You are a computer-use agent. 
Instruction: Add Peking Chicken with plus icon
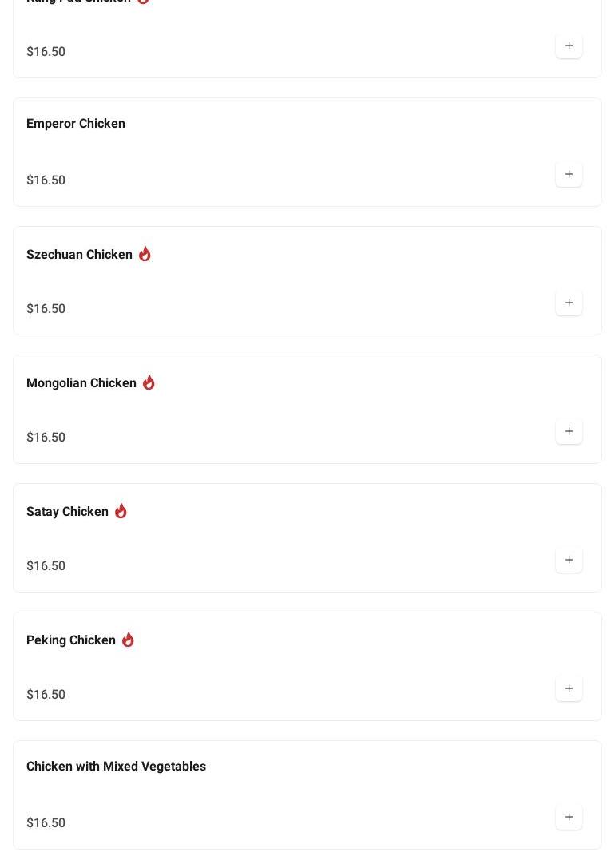(569, 689)
